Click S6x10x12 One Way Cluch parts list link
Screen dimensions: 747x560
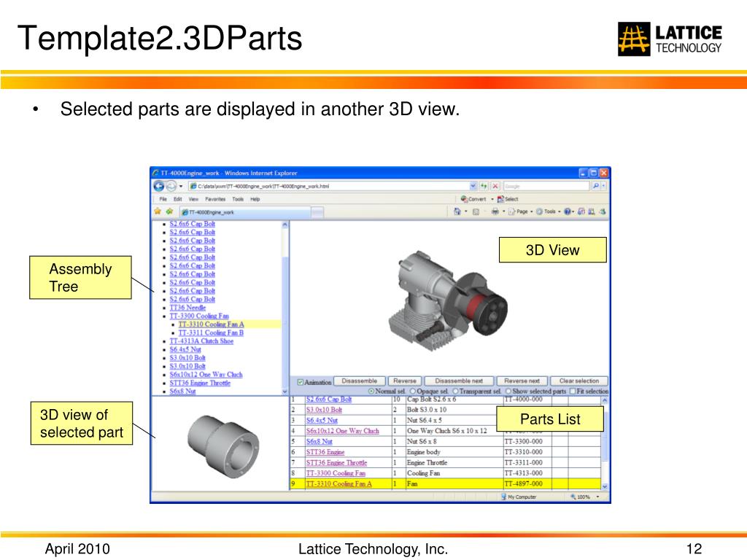click(343, 431)
